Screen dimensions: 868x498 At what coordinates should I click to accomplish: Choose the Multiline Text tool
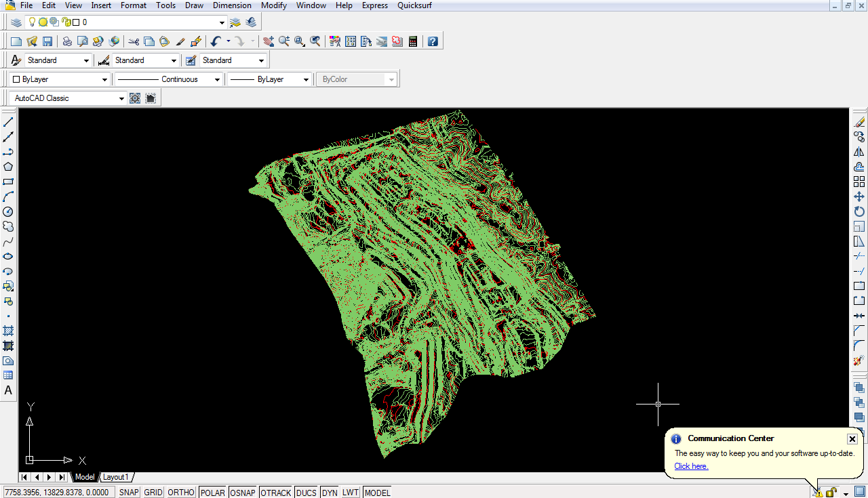tap(8, 390)
